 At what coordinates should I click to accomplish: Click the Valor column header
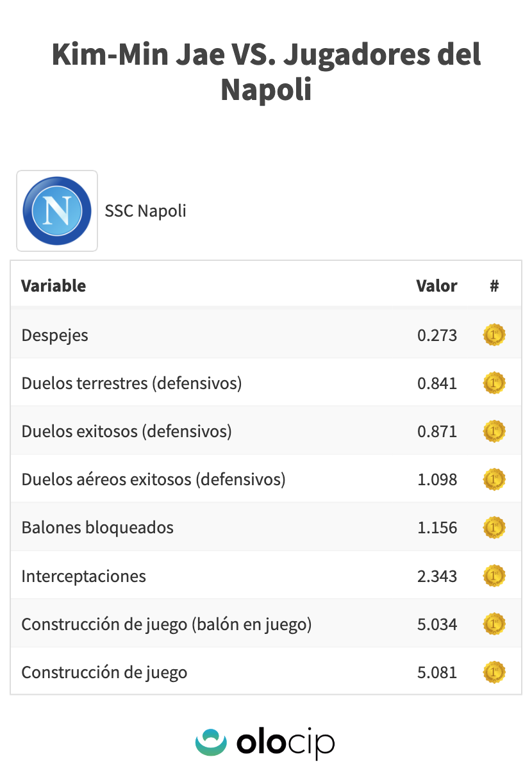click(436, 286)
